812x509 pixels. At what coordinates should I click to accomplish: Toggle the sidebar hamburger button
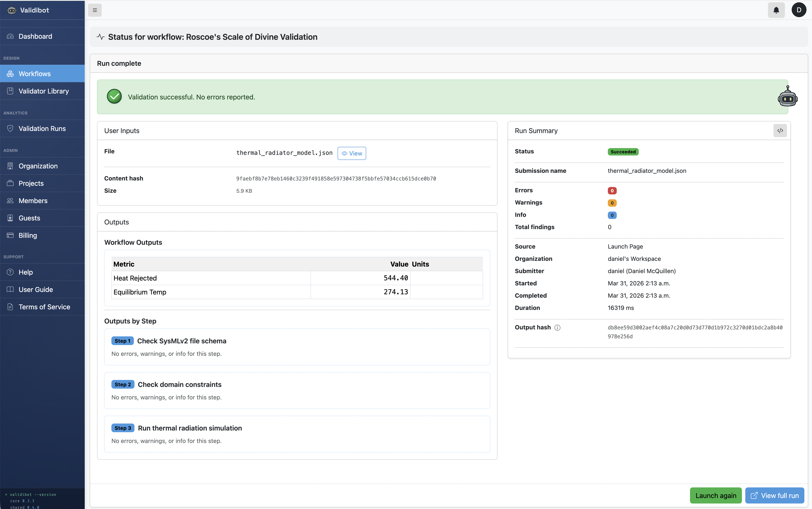(x=95, y=10)
